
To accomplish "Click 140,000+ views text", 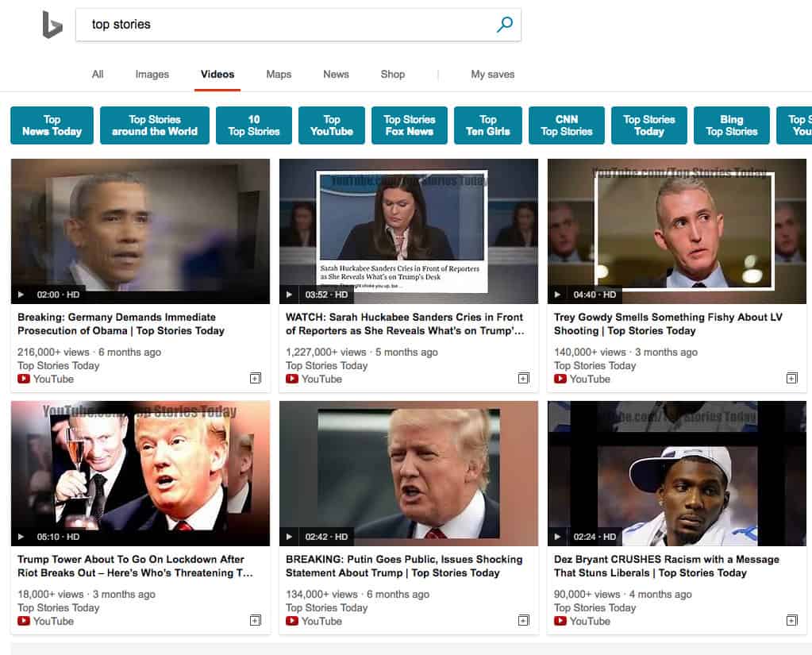I will (590, 352).
